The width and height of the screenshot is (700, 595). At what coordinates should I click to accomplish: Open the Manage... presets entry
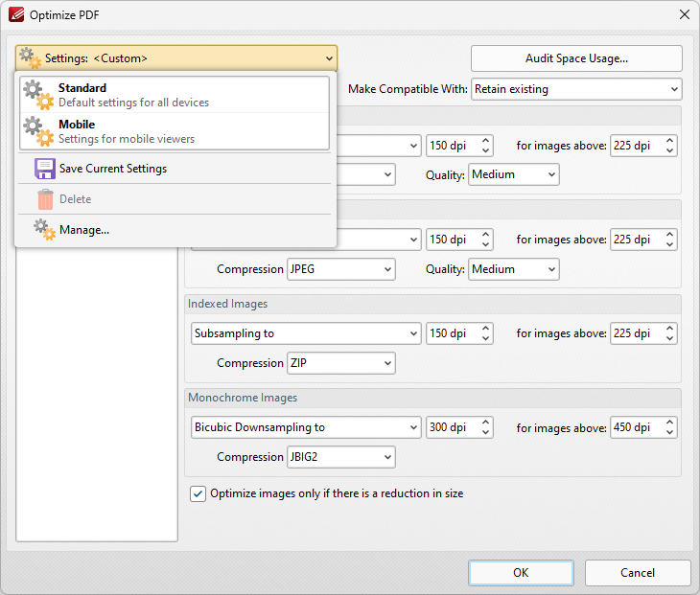click(175, 230)
